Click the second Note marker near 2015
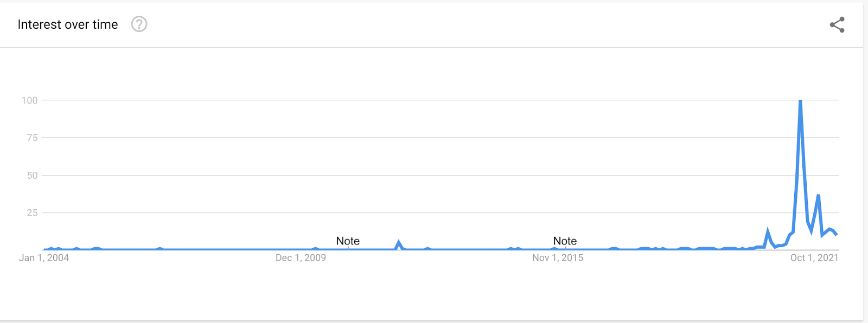 pyautogui.click(x=565, y=241)
